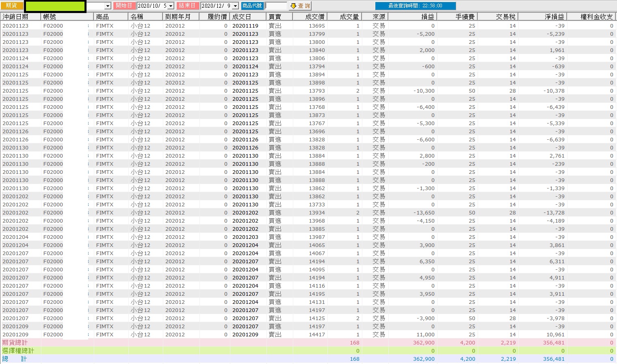Select 4,200 fee in the 總計 row

click(x=468, y=359)
